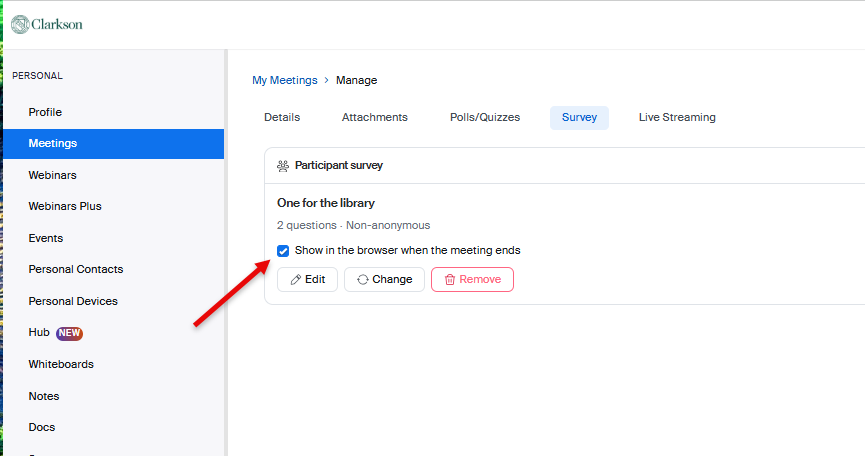Click the pencil icon on Edit

(295, 280)
